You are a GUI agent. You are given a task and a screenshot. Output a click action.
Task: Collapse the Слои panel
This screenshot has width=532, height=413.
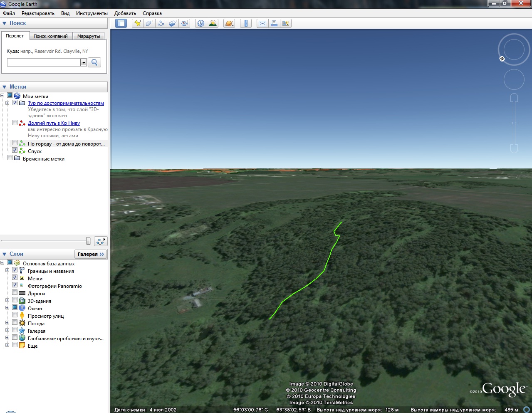click(5, 254)
